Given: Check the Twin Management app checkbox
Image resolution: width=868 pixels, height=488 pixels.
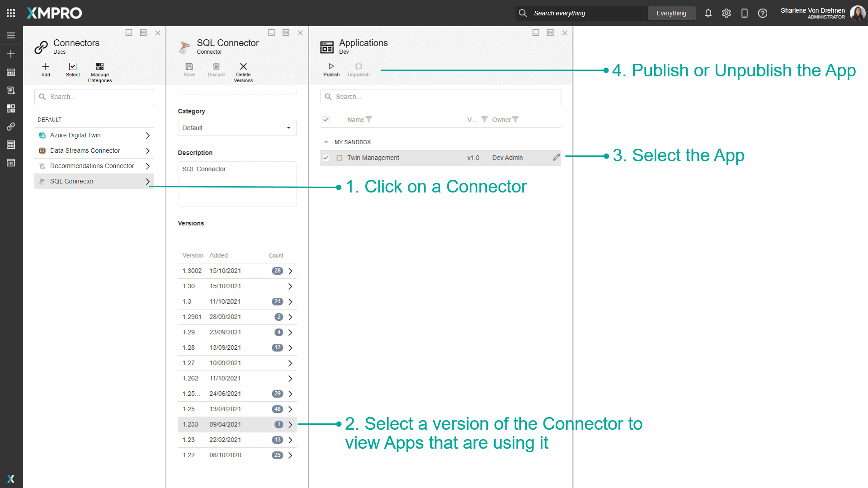Looking at the screenshot, I should [326, 158].
